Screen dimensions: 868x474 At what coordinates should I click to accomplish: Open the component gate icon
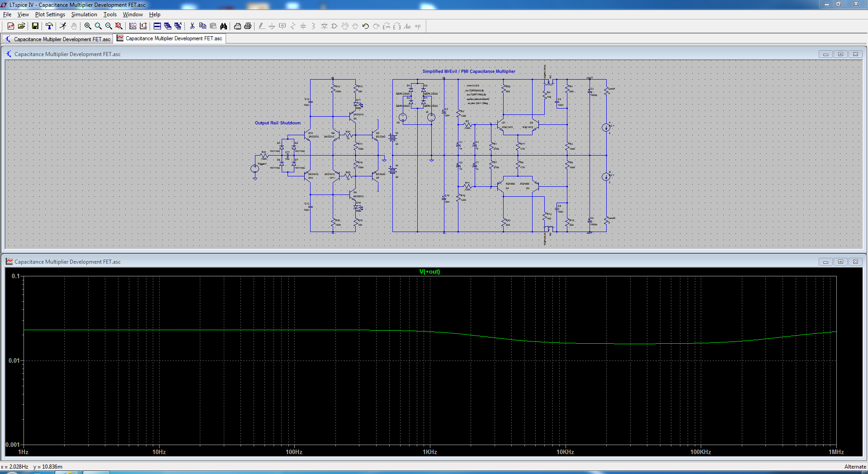pyautogui.click(x=335, y=26)
